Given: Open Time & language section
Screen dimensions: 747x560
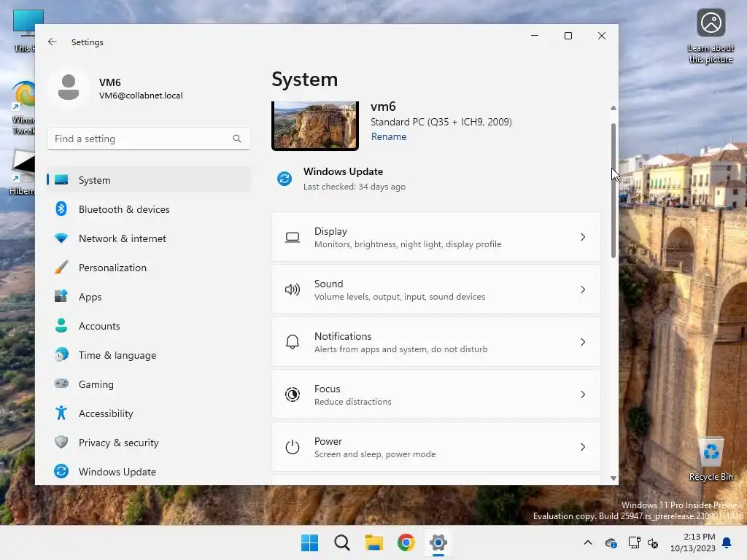Looking at the screenshot, I should [x=149, y=355].
